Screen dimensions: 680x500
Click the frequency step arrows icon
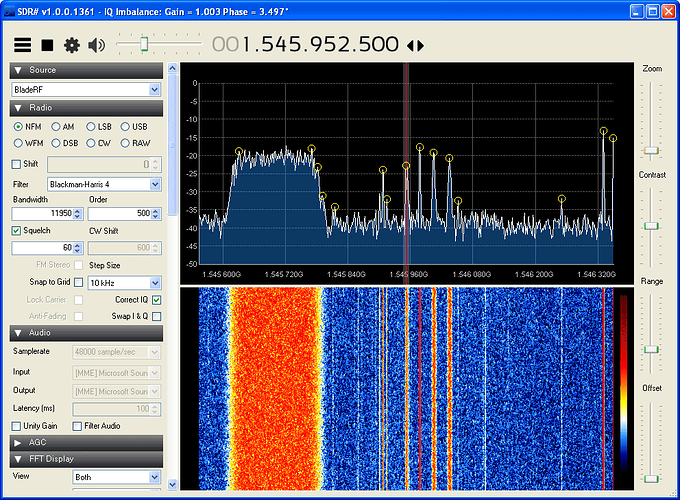tap(415, 46)
